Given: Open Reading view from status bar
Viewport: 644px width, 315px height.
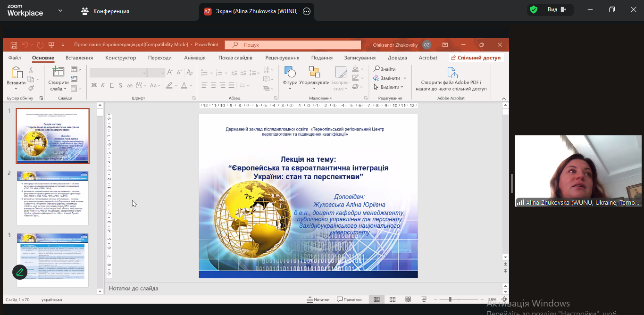Looking at the screenshot, I should (x=408, y=299).
